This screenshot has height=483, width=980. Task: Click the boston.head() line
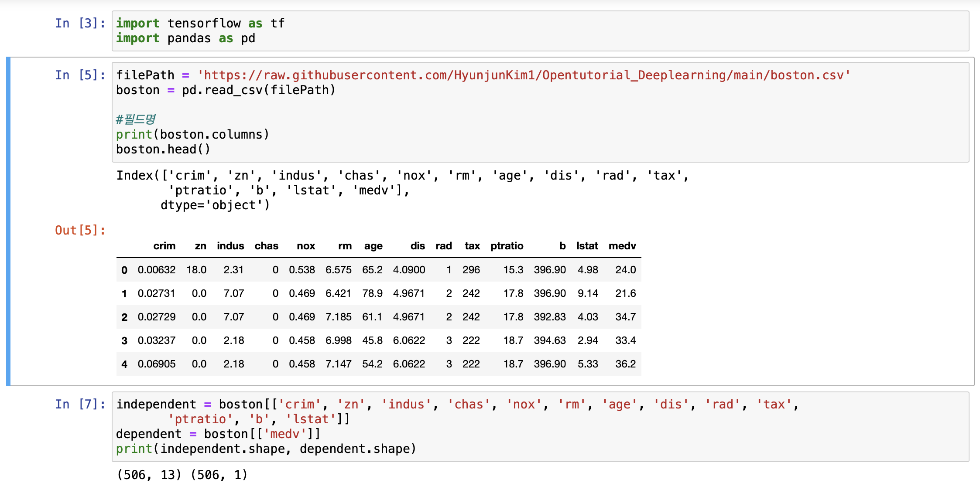click(x=163, y=150)
